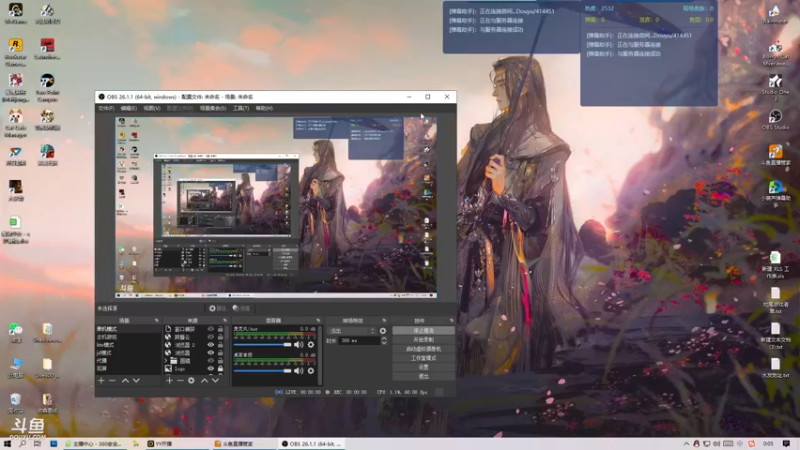
Task: Remove selected source with minus icon
Action: tap(180, 381)
